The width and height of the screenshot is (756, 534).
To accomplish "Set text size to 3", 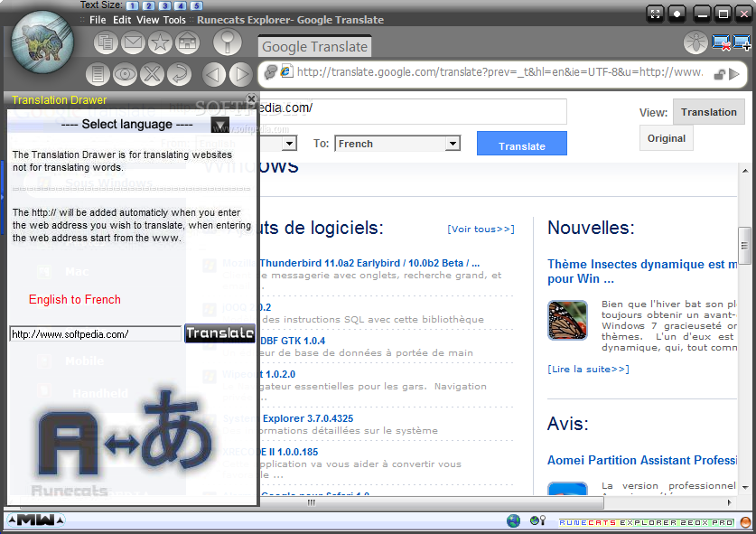I will [x=165, y=5].
